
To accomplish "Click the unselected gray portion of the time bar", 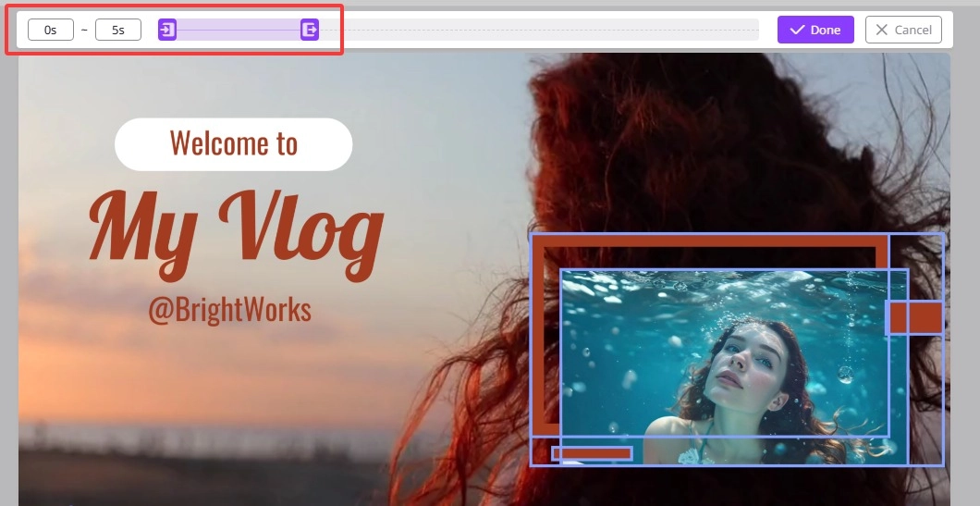I will (539, 30).
